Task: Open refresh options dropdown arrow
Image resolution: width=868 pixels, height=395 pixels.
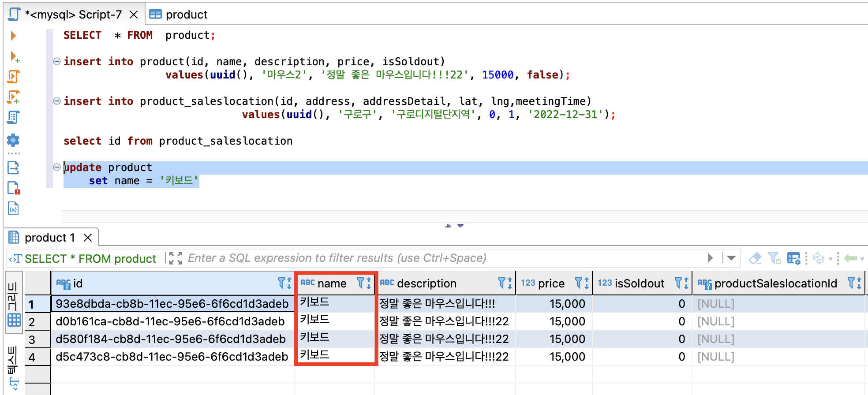Action: pos(831,259)
